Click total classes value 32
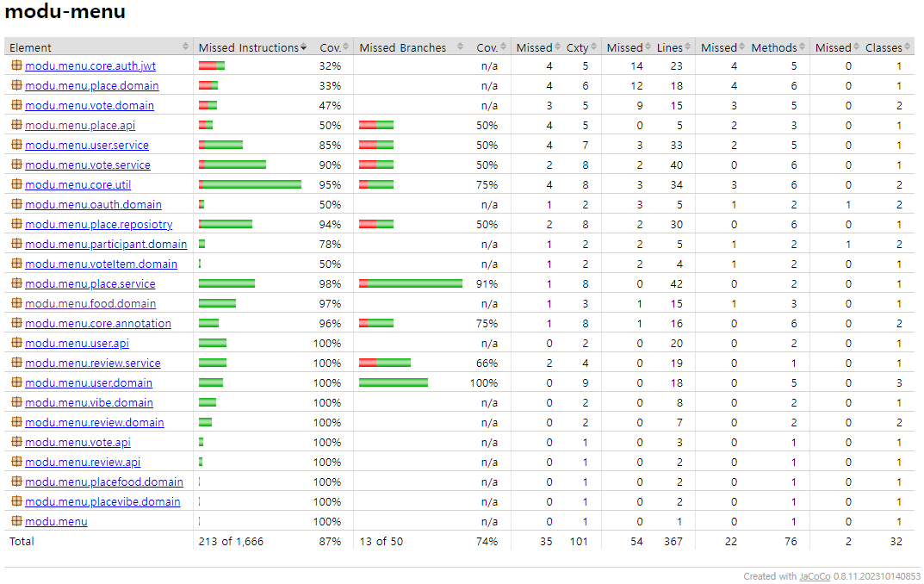The image size is (924, 584). tap(896, 541)
